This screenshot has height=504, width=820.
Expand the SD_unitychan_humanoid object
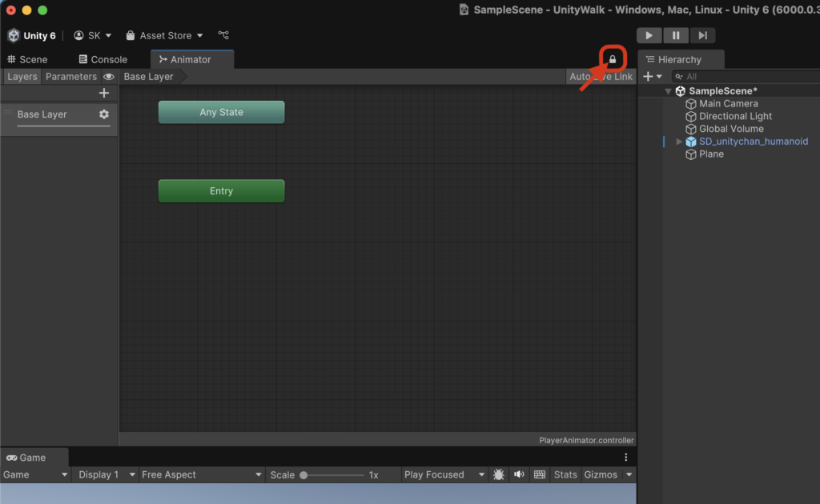pyautogui.click(x=679, y=142)
